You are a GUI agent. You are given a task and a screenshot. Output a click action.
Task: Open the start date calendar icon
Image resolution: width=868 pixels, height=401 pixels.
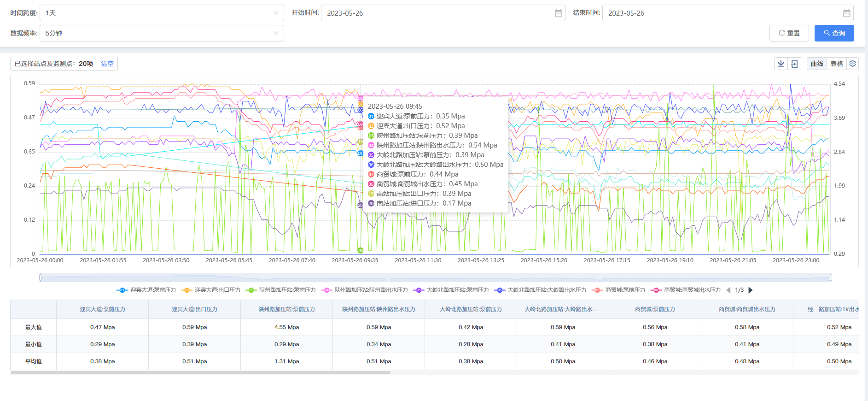pyautogui.click(x=558, y=13)
